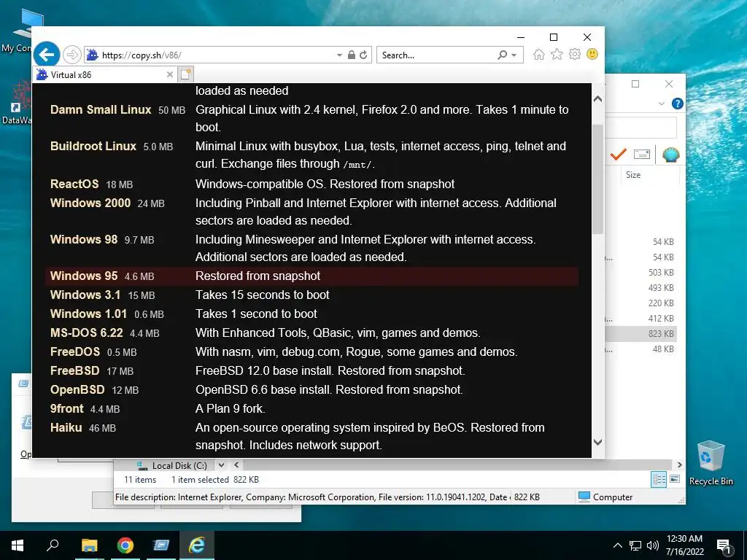Launch the Haiku link

click(x=66, y=427)
